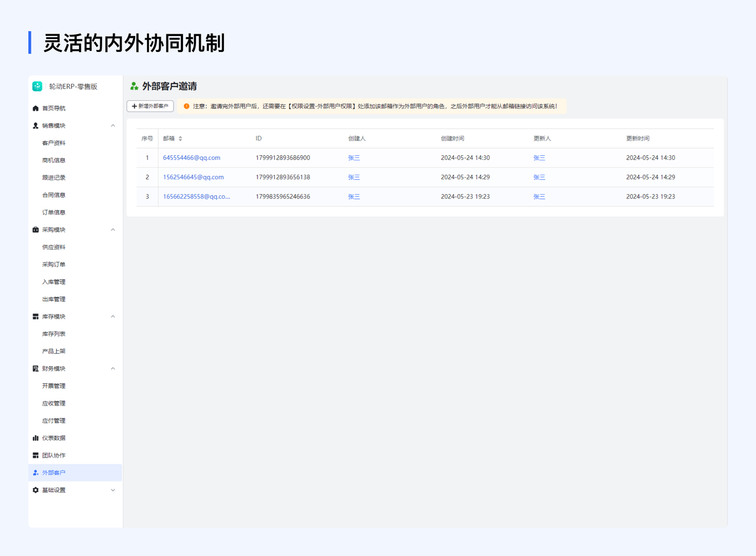Click the person icon beside 销售模块
756x556 pixels.
click(x=35, y=126)
